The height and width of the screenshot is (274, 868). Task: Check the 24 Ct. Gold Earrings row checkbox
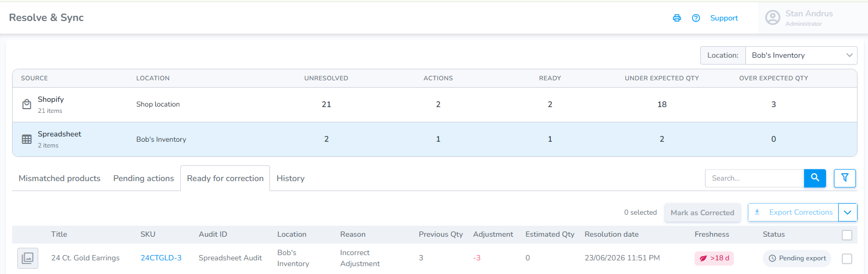point(847,259)
